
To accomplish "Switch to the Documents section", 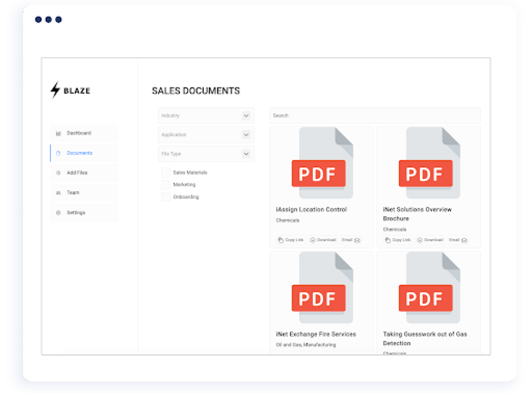I will point(79,153).
